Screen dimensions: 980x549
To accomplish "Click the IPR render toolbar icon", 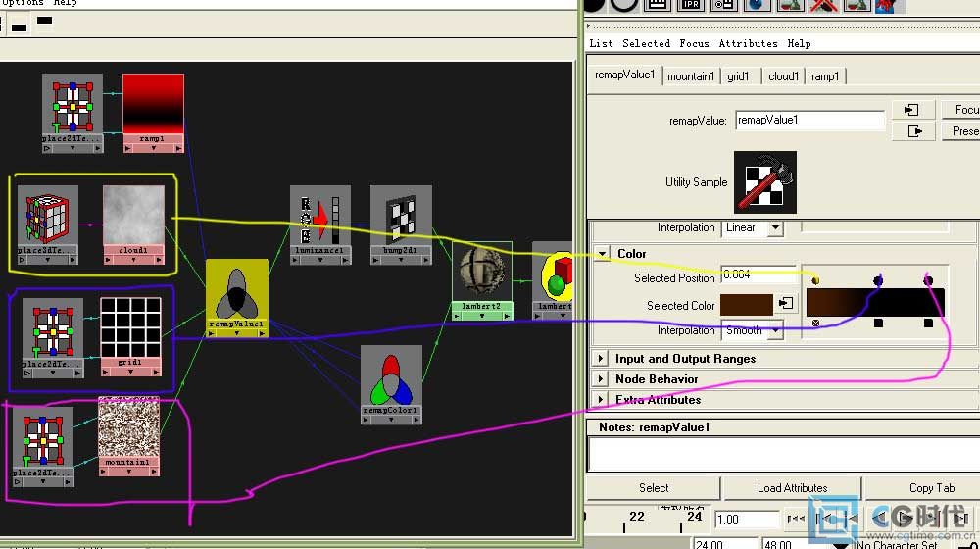I will point(690,4).
